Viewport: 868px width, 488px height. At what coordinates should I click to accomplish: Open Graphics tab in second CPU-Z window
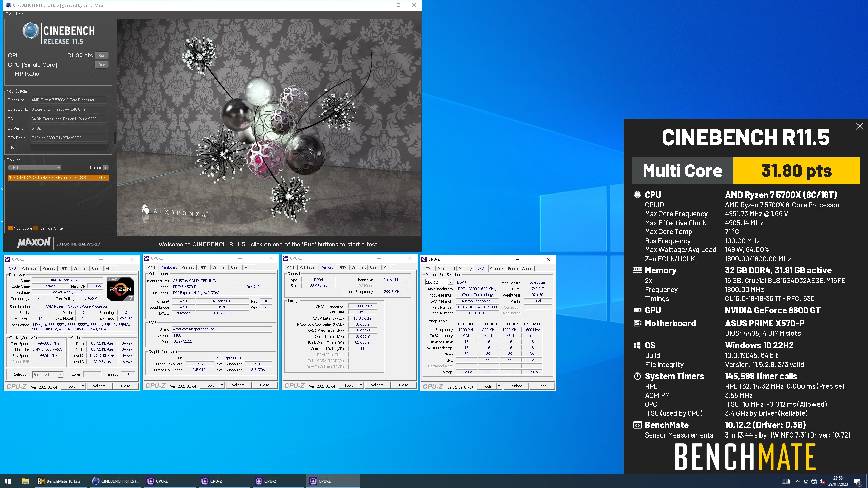pyautogui.click(x=220, y=268)
